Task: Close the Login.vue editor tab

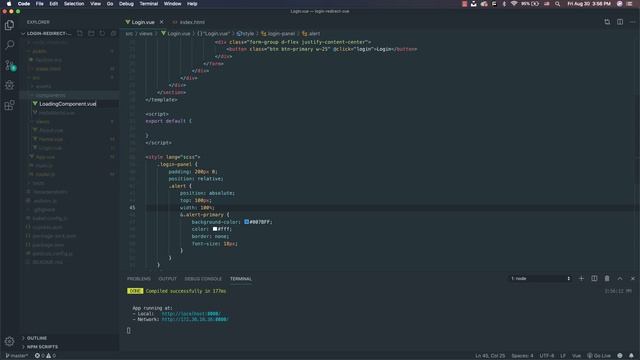Action: pyautogui.click(x=161, y=22)
